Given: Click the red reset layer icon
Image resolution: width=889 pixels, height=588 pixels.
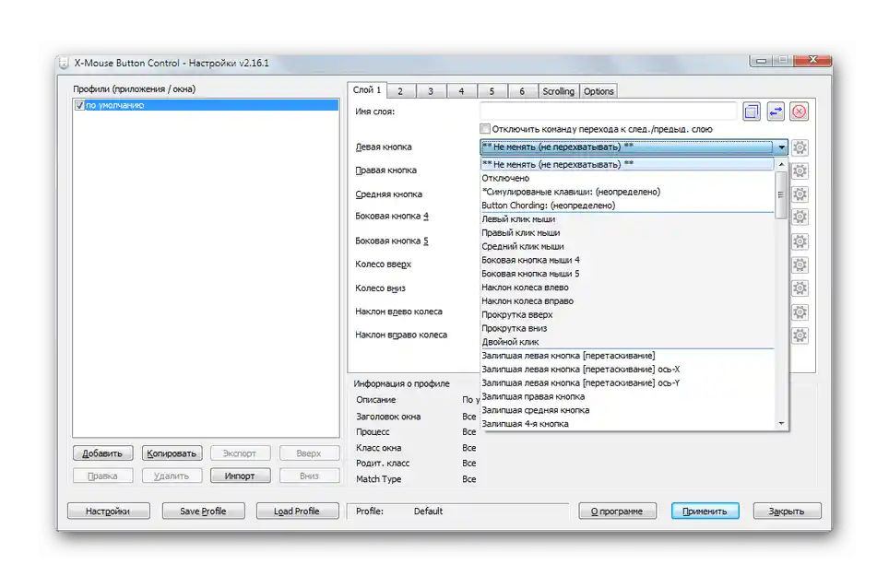Looking at the screenshot, I should (x=800, y=112).
